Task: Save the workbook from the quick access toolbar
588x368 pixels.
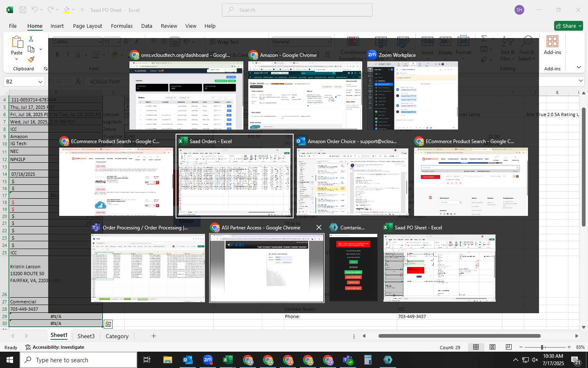Action: (23, 10)
